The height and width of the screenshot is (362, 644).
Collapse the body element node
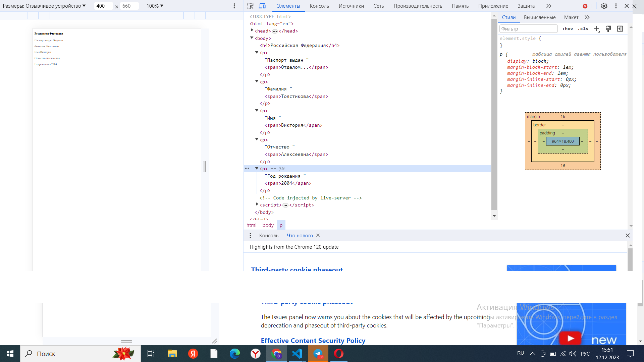pyautogui.click(x=252, y=38)
